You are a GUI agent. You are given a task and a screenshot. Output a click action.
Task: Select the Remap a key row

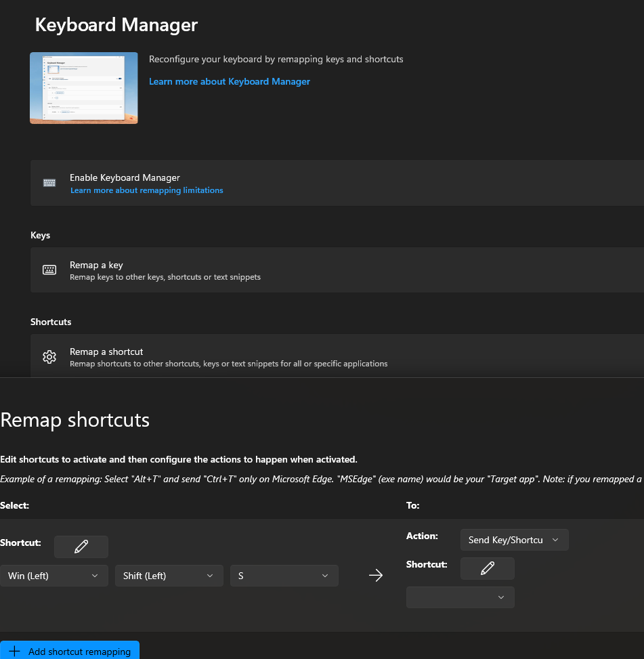pos(322,270)
